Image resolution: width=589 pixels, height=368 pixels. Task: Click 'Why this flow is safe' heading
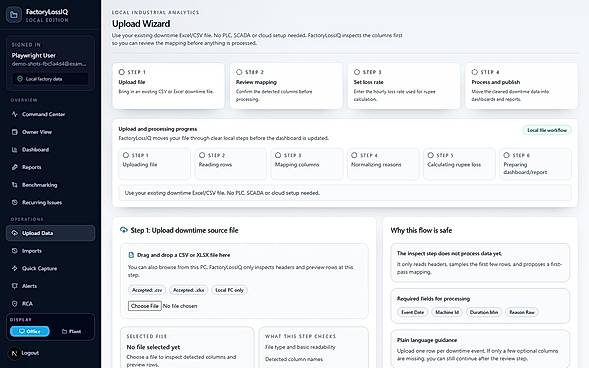tap(421, 230)
